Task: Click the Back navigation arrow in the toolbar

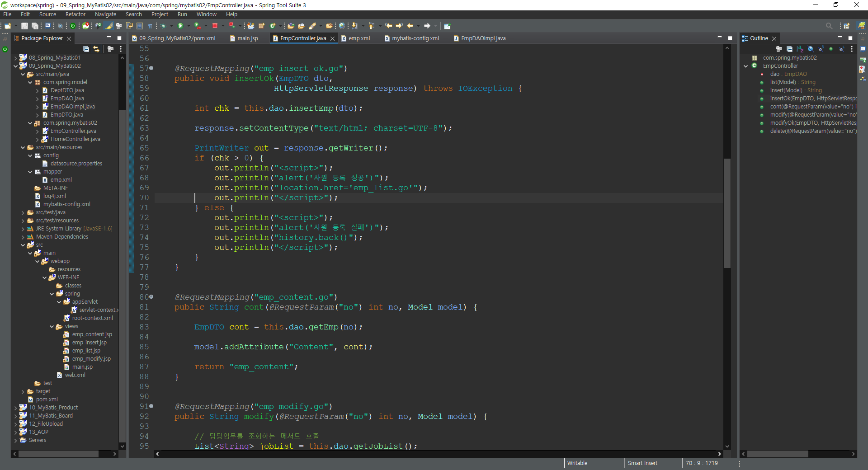Action: point(410,26)
